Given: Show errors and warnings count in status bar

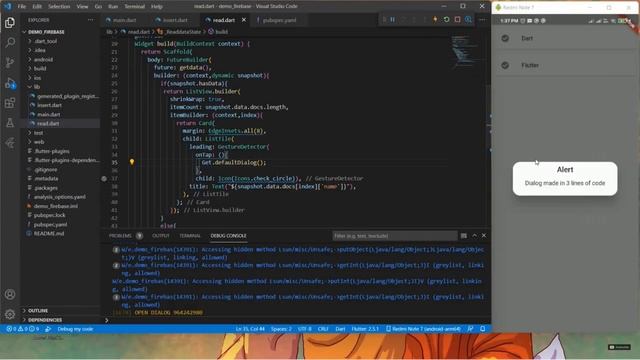Looking at the screenshot, I should click(22, 329).
